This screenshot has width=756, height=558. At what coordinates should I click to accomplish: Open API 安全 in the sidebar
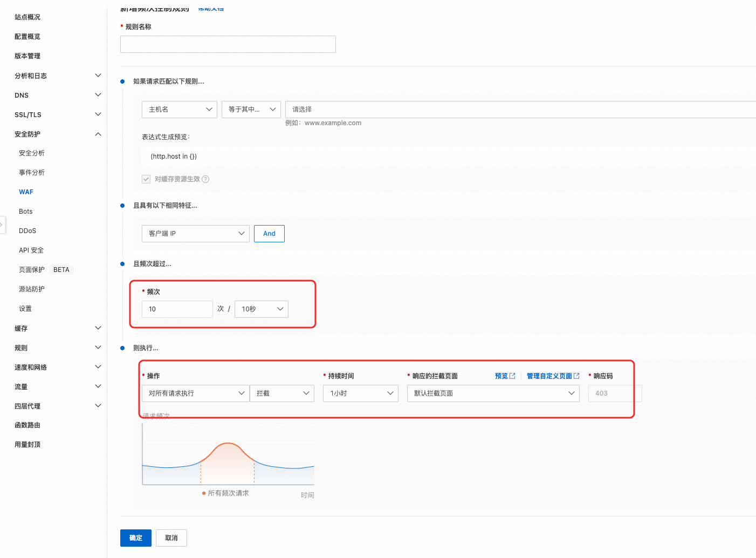tap(31, 250)
